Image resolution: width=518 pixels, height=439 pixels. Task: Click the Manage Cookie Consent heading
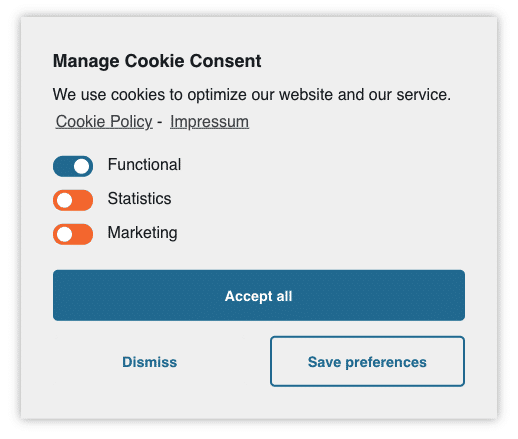click(157, 61)
